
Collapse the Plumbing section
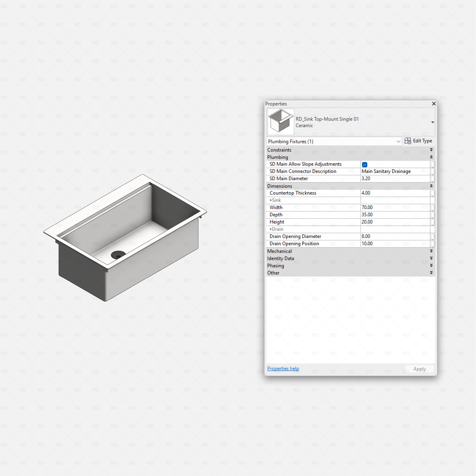pyautogui.click(x=431, y=157)
